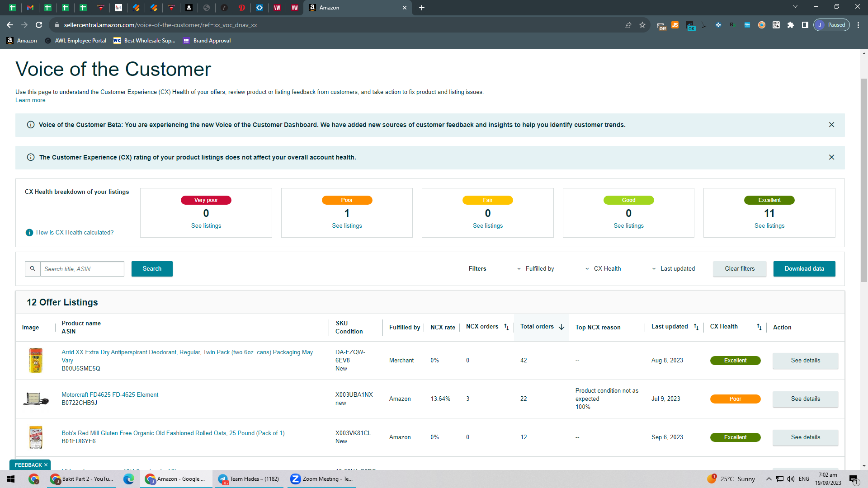Close the FEEDBACK tab with its X
The width and height of the screenshot is (868, 488).
coord(46,465)
